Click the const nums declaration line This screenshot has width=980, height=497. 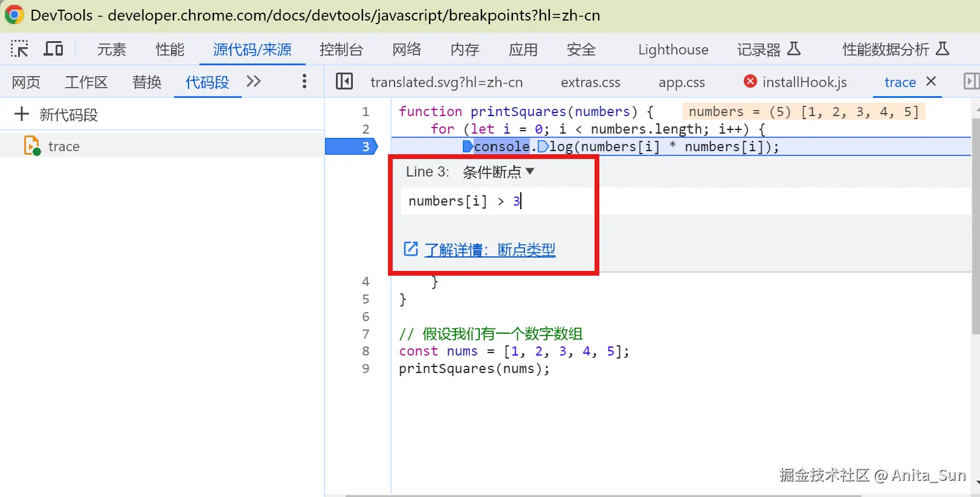[514, 351]
